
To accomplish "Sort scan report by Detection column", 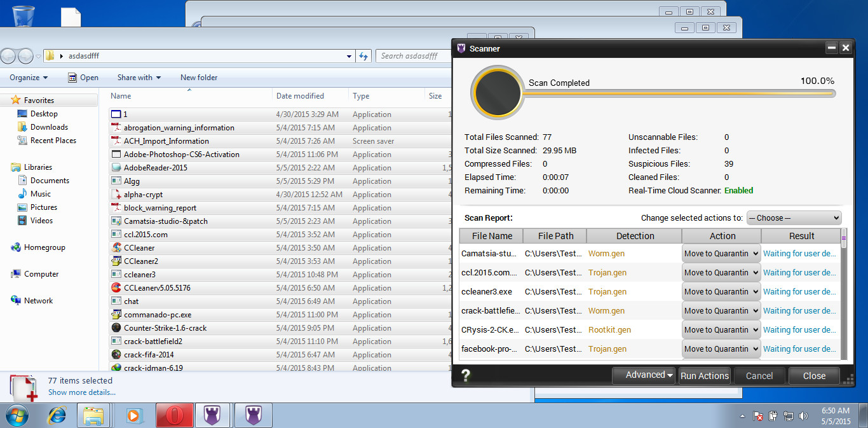I will [x=634, y=236].
